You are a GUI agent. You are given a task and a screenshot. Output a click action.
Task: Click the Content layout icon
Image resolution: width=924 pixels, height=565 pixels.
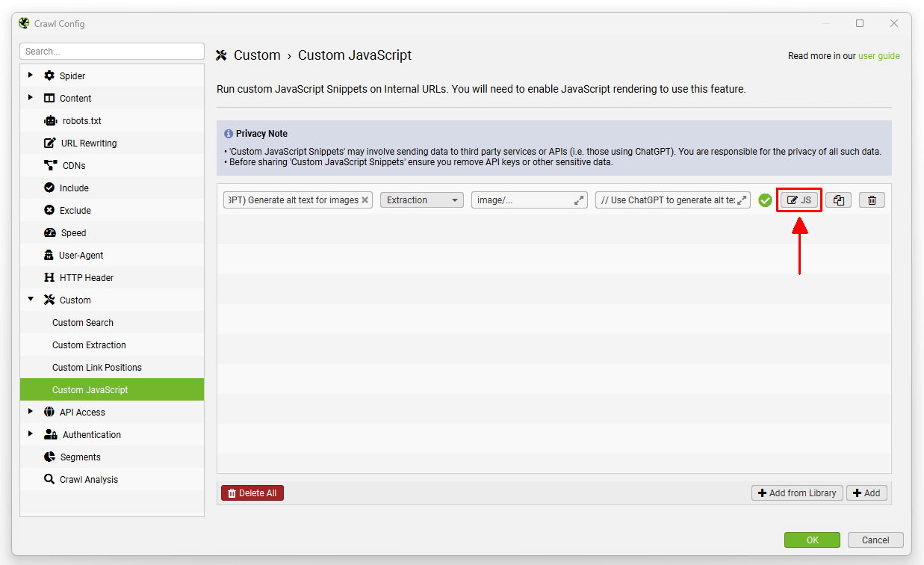[49, 98]
